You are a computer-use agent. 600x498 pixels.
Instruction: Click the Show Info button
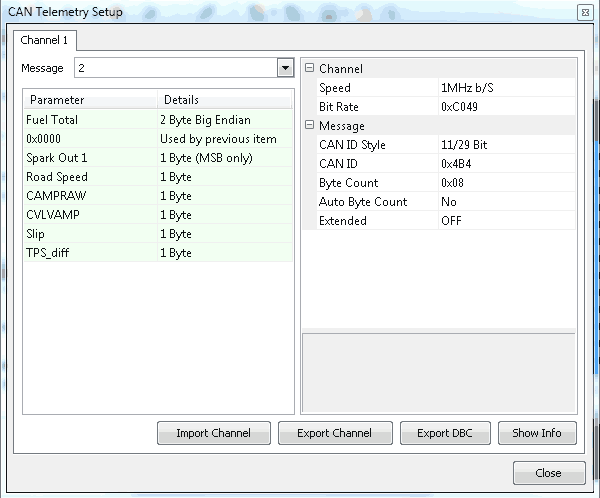538,433
